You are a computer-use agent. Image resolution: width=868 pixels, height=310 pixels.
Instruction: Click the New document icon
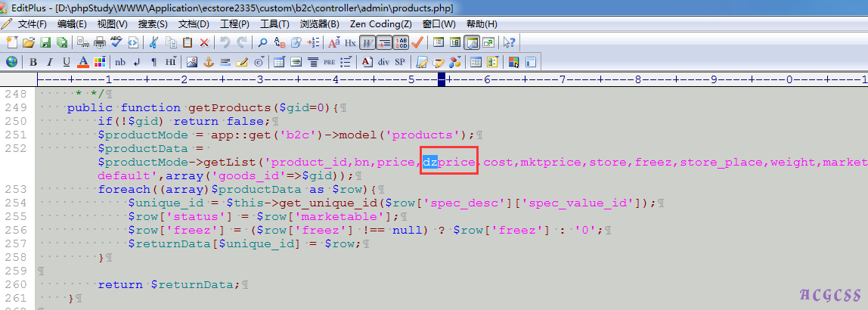click(11, 42)
